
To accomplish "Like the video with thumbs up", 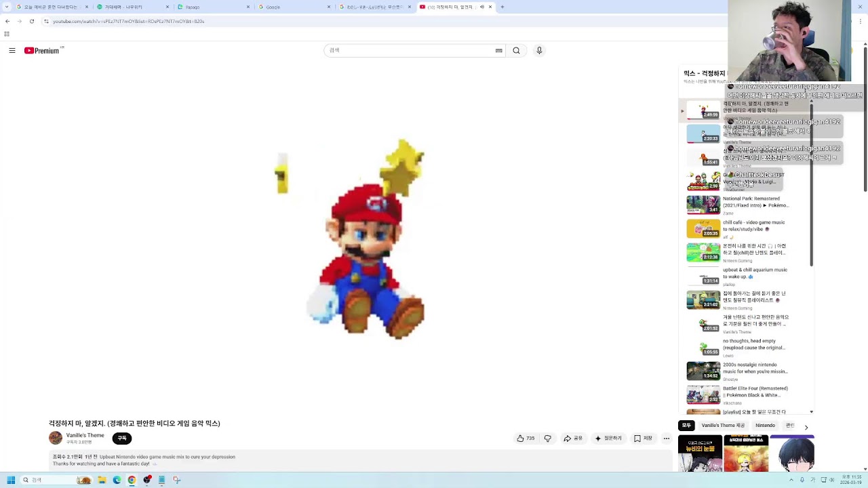I will pos(526,439).
